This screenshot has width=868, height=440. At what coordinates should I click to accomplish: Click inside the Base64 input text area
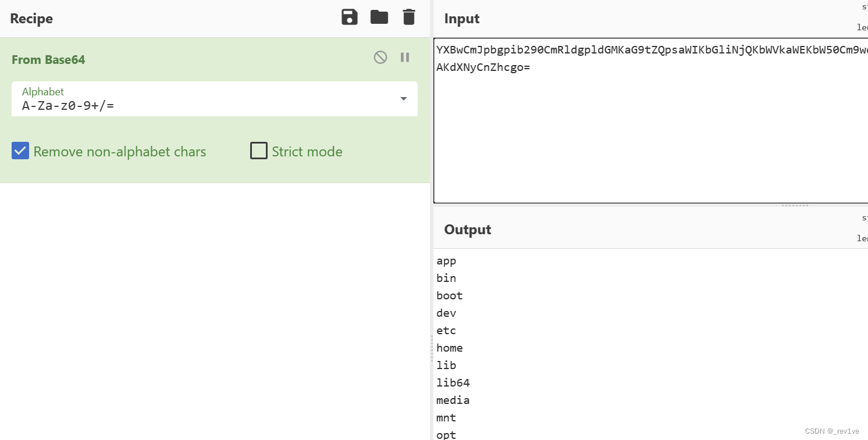(650, 120)
